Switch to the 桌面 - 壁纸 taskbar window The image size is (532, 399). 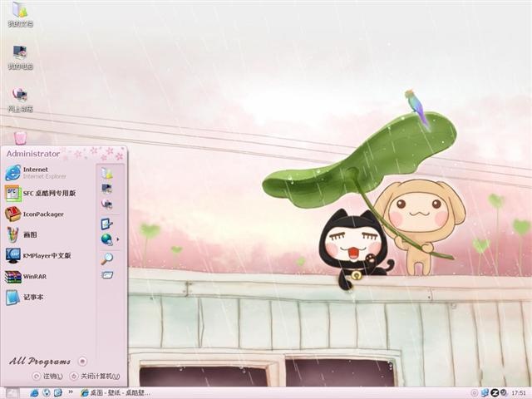(116, 393)
